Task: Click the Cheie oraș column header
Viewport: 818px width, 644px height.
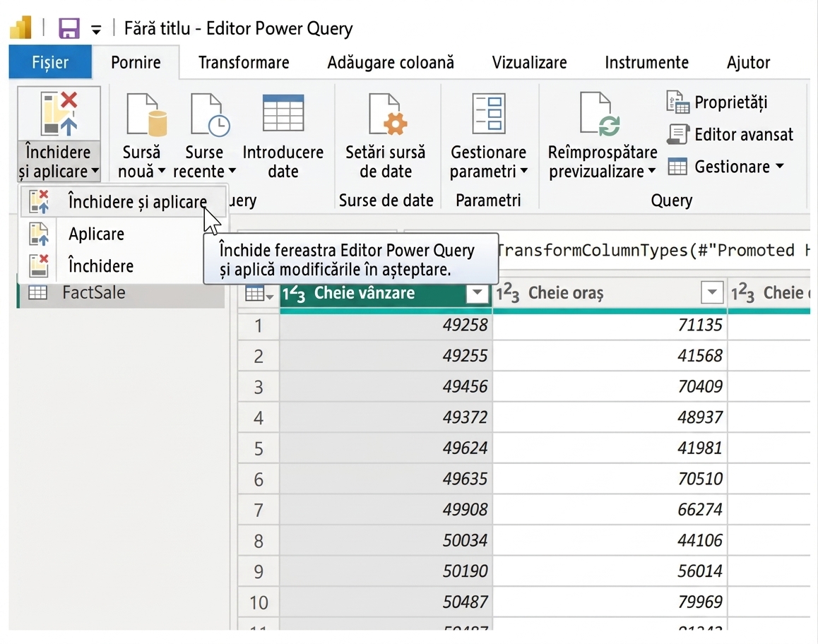Action: [x=566, y=293]
